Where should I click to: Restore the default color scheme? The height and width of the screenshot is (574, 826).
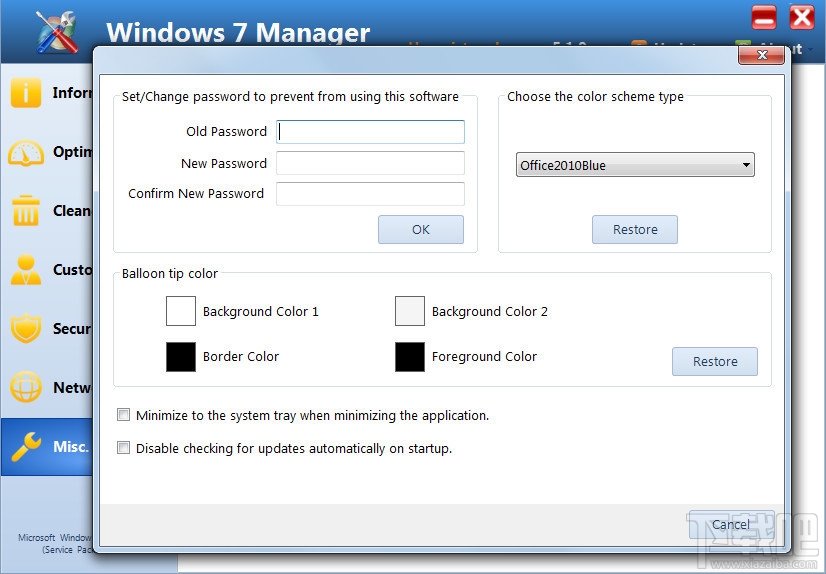(x=635, y=230)
